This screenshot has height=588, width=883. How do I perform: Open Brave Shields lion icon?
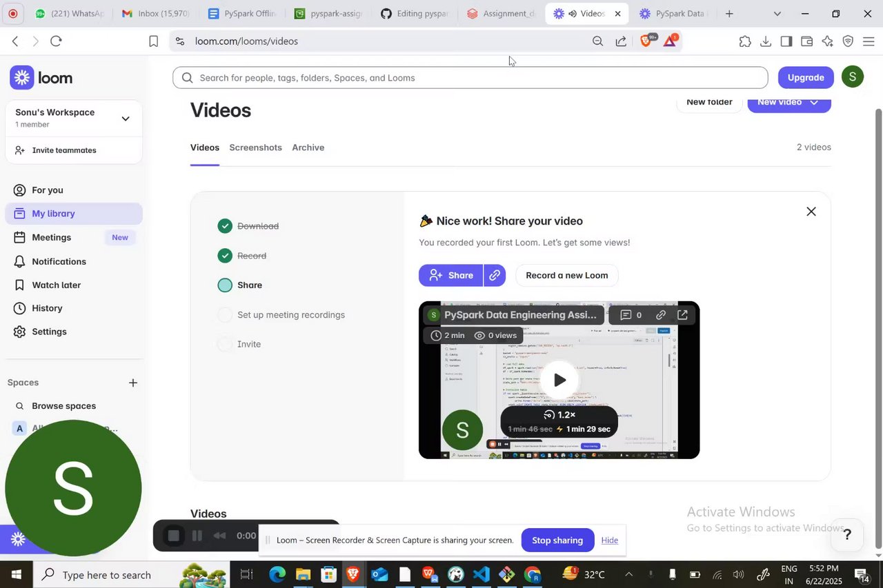646,41
